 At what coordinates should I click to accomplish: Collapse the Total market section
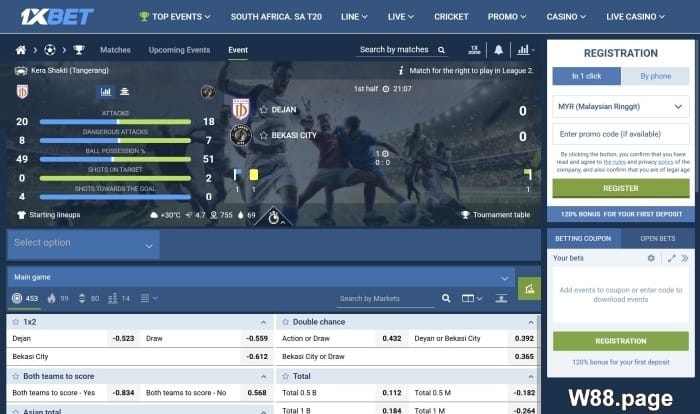tap(530, 376)
